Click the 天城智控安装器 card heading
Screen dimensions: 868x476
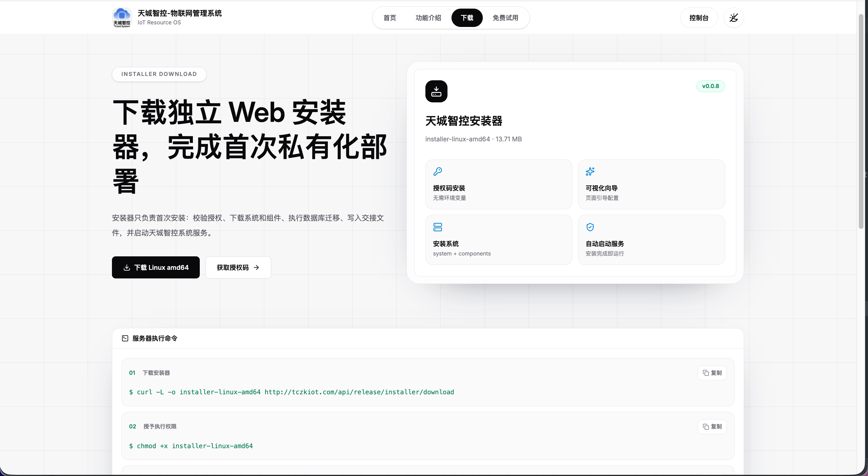click(464, 121)
